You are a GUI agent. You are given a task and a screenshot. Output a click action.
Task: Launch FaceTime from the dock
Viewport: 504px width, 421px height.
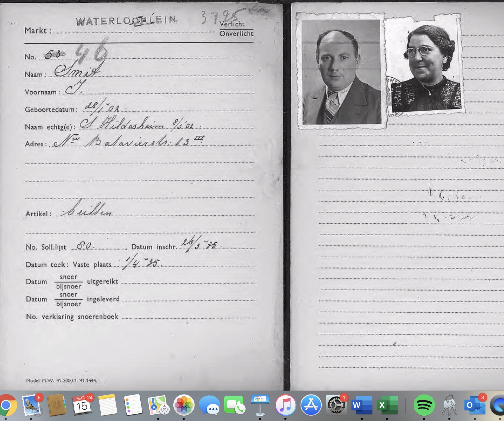tap(235, 405)
